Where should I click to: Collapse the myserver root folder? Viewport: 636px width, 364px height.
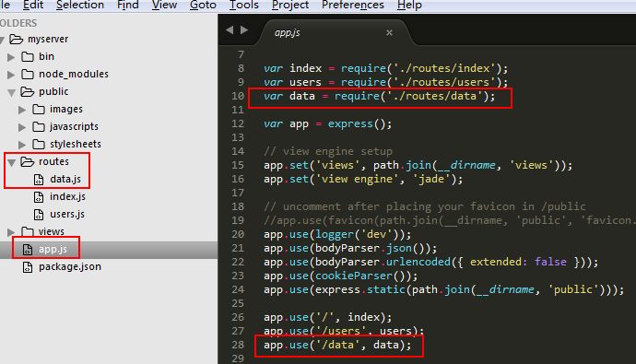(x=2, y=40)
